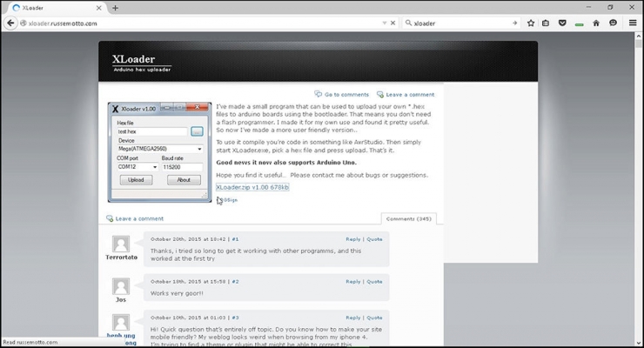Open permalink #1 of the comment
Image resolution: width=644 pixels, height=348 pixels.
235,239
